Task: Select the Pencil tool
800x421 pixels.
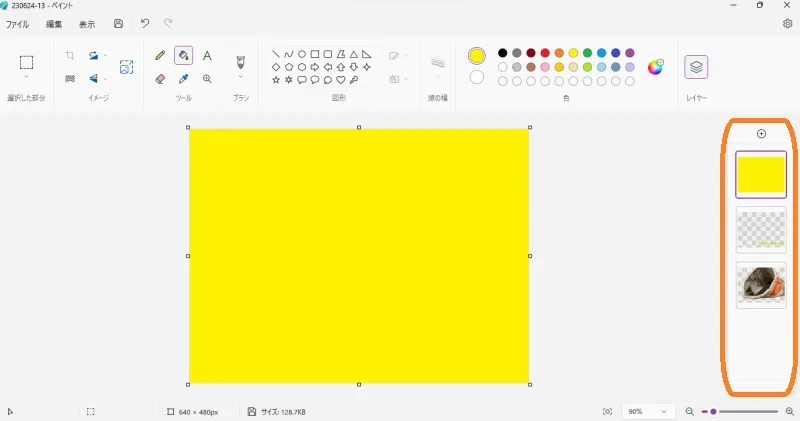Action: [160, 56]
